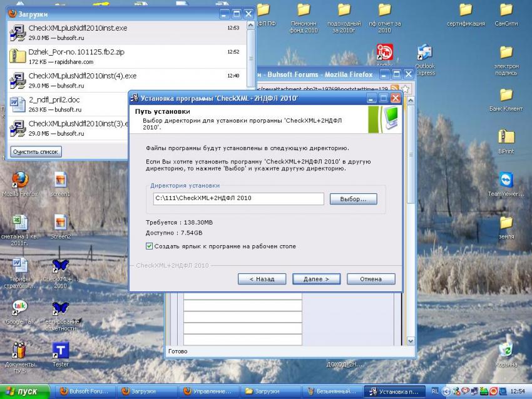Uncheck 'Создать ярлык к программе на рабочем столе'
The width and height of the screenshot is (532, 399).
[x=149, y=246]
